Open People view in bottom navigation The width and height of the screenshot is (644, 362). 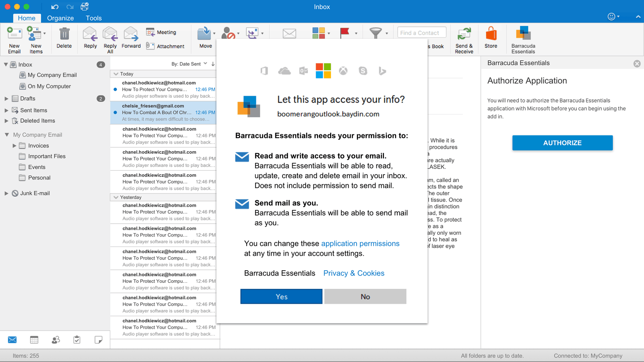[56, 340]
